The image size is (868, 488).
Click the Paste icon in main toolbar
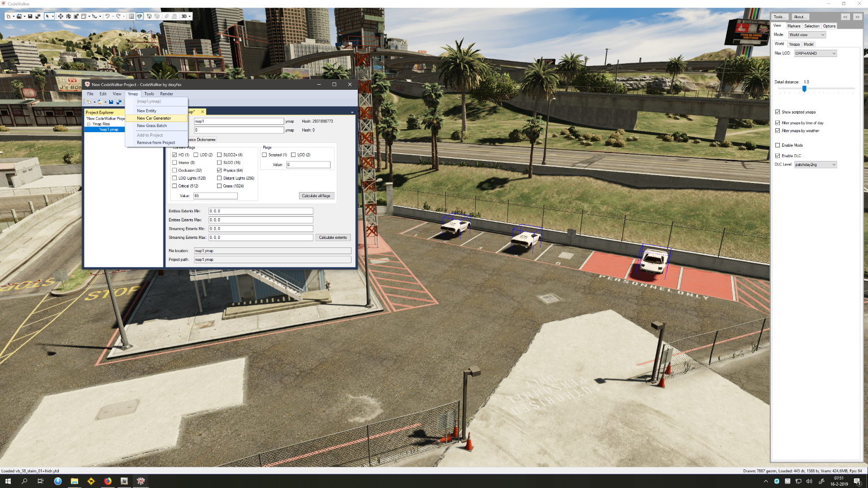(174, 16)
